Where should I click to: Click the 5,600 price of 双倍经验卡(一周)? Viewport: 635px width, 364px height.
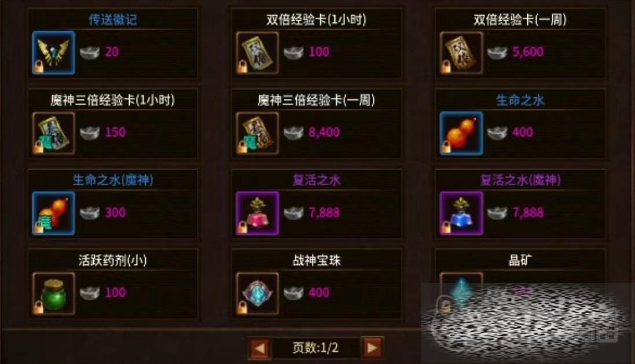coord(528,52)
